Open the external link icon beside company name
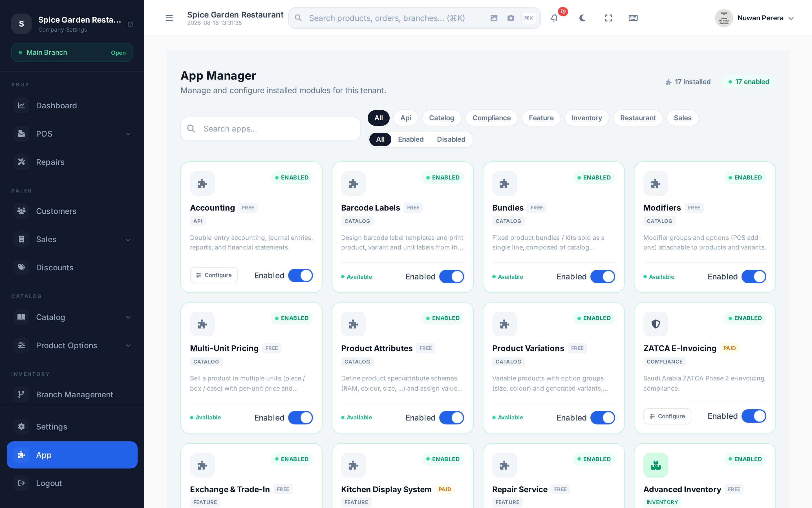Screen dimensions: 812x508 coord(131,24)
